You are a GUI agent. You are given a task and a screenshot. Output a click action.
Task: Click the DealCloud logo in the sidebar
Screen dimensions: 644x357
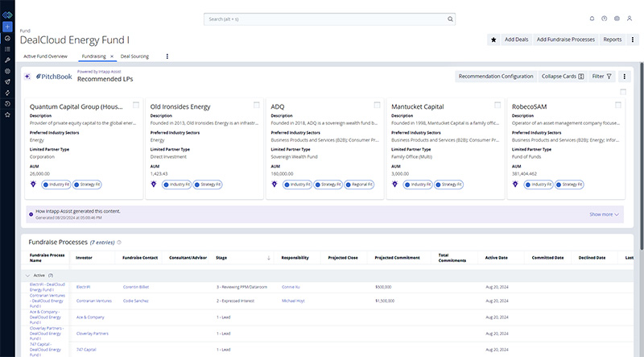7,15
